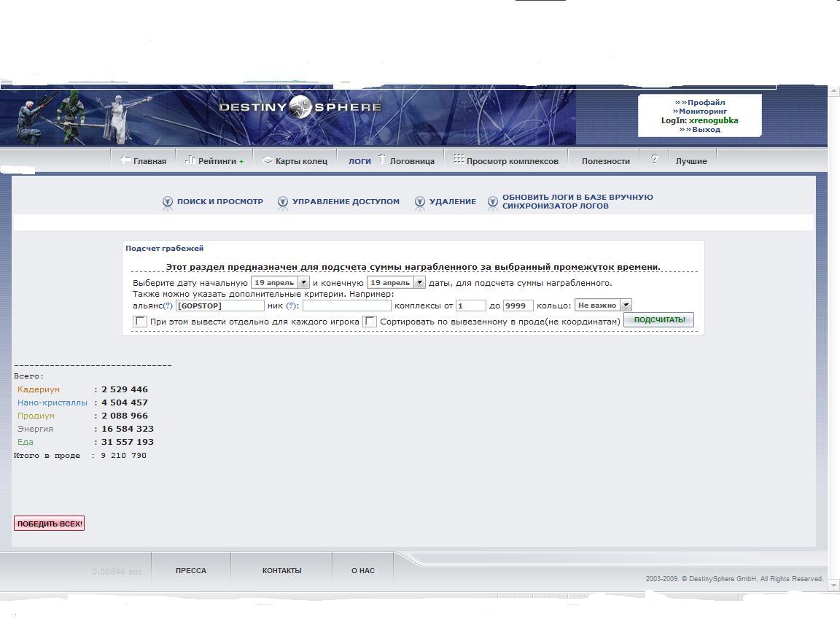840x630 pixels.
Task: Open УПРАВЛЕНИЕ ДОСТУПОМ section link
Action: click(346, 201)
